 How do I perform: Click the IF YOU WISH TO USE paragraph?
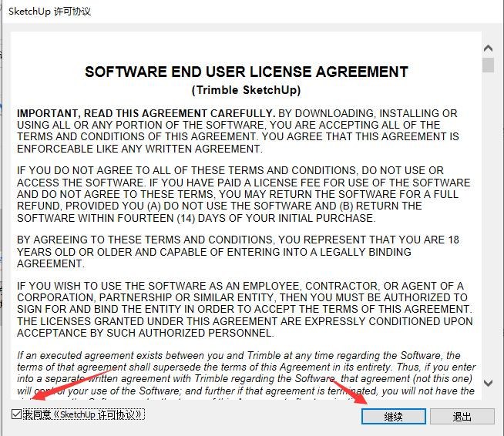point(245,309)
